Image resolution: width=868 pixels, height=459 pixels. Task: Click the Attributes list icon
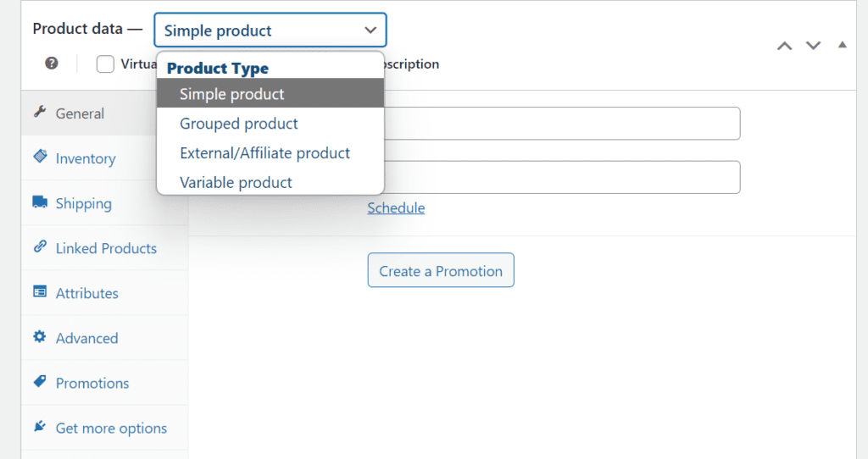[x=40, y=291]
